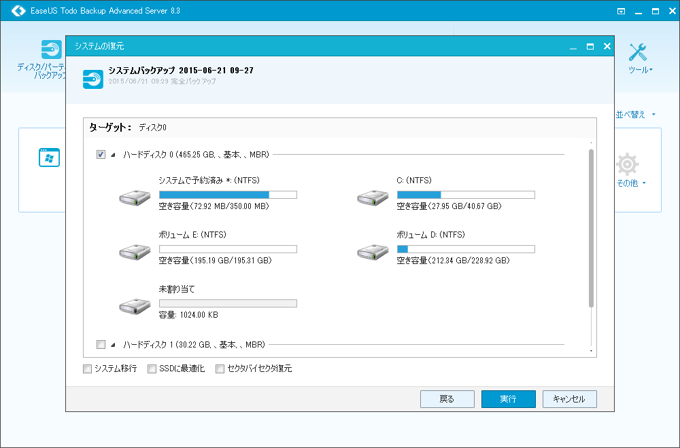Click the 空き容量 72.92 MB/350.00 MB text
This screenshot has height=448, width=680.
(x=214, y=206)
